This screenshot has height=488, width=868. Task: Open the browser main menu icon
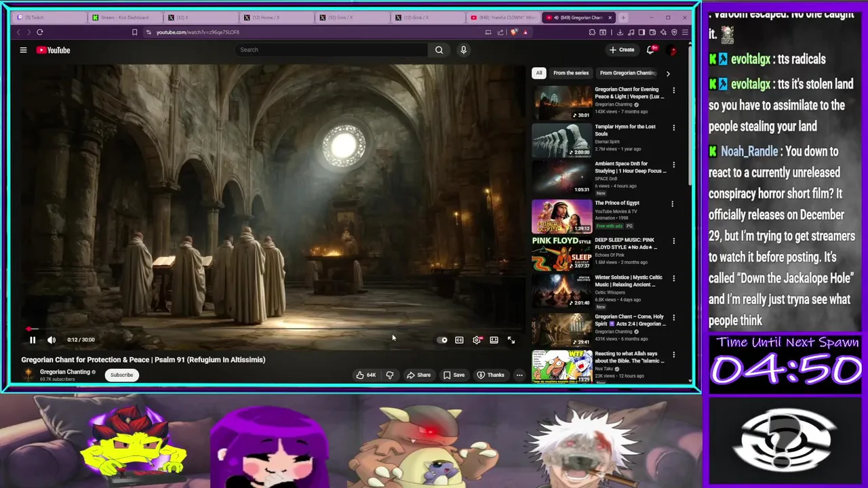(x=685, y=32)
